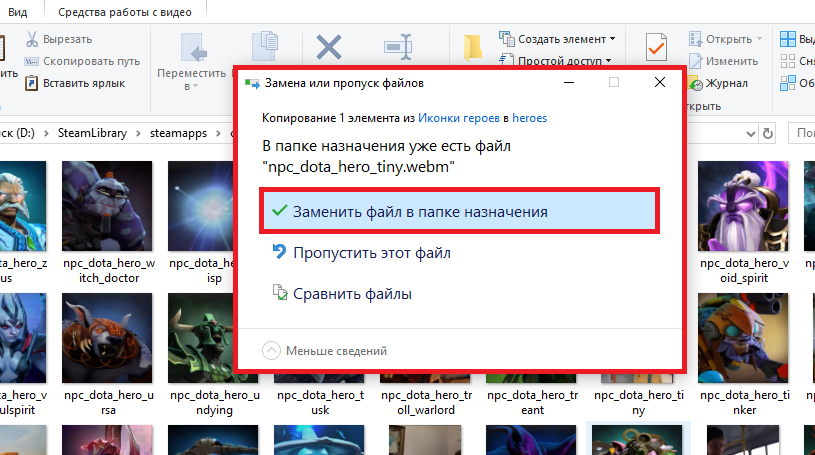
Task: Click the Deselect (Снять) selection icon
Action: (x=787, y=61)
